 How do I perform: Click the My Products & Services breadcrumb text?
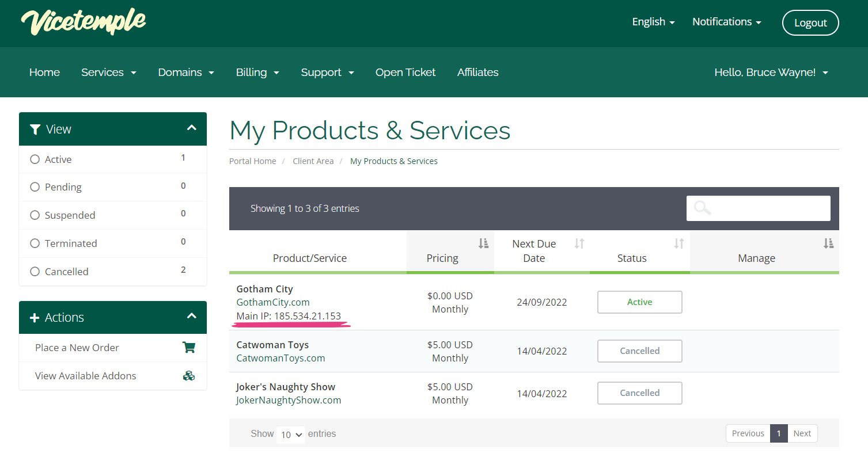[x=394, y=161]
